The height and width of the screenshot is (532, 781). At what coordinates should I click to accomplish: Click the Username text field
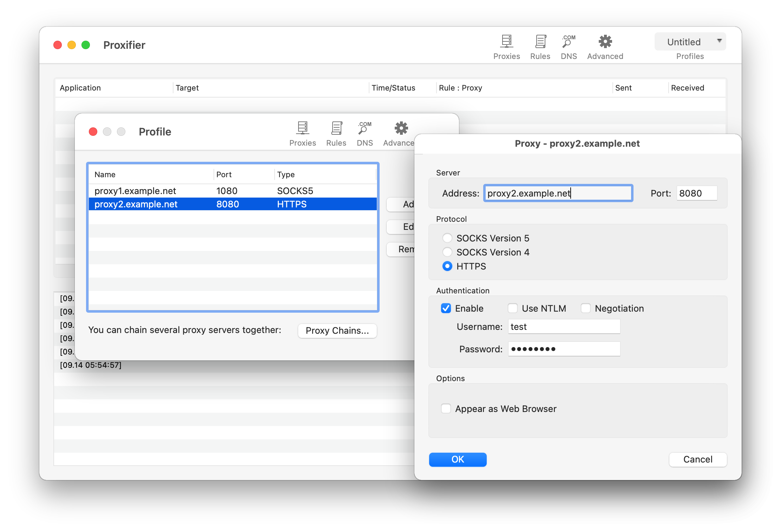(x=564, y=327)
